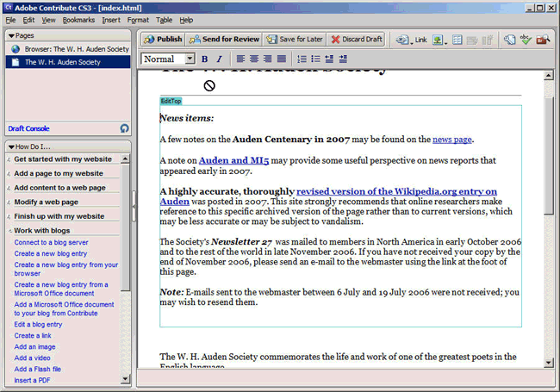Collapse the Pages panel
Screen dimensions: 560x392
point(11,35)
